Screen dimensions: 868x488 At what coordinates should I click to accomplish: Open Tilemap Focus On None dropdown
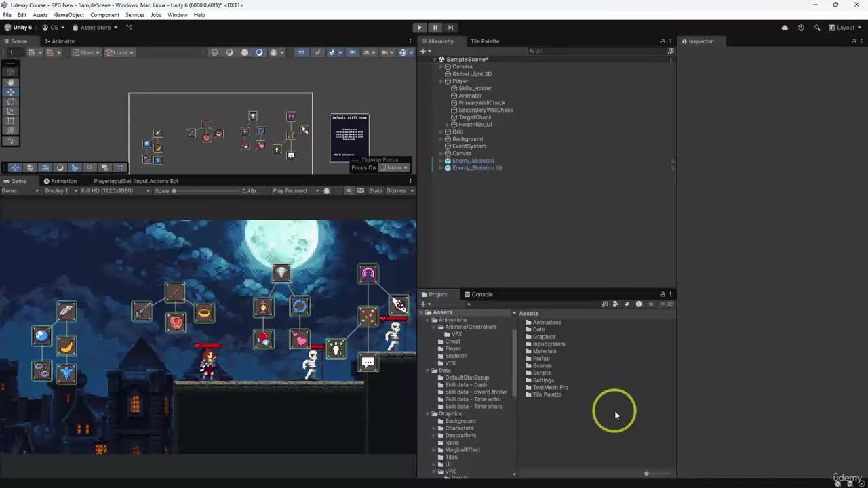click(x=394, y=168)
